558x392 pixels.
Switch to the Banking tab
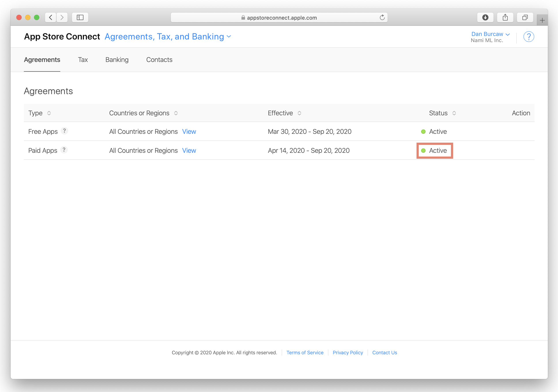point(117,60)
